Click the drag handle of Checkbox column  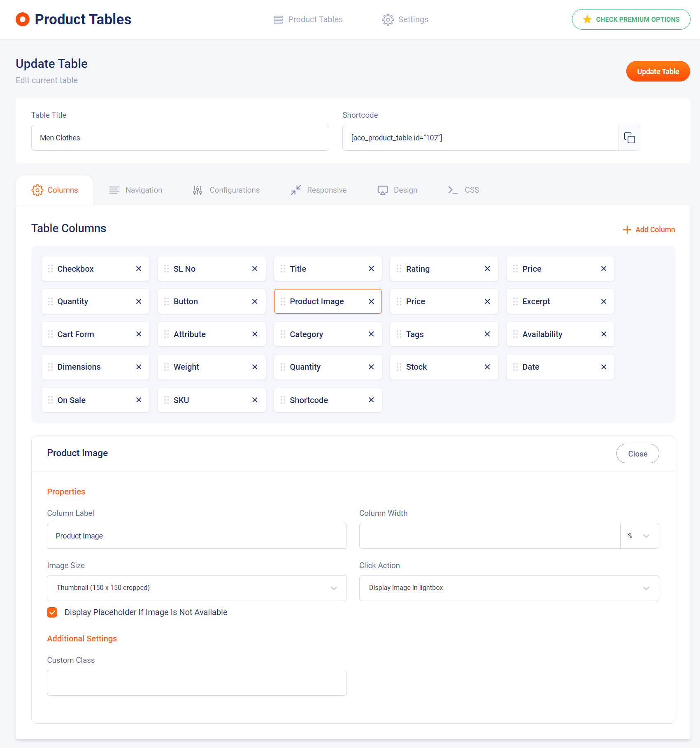coord(50,269)
